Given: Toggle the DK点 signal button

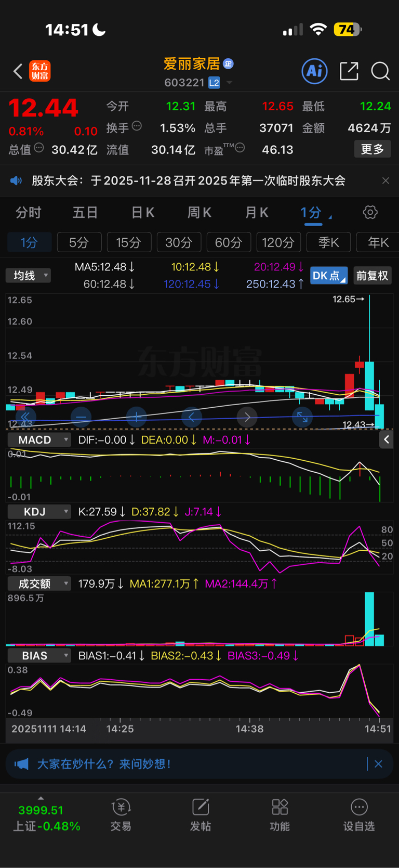Looking at the screenshot, I should (x=329, y=276).
